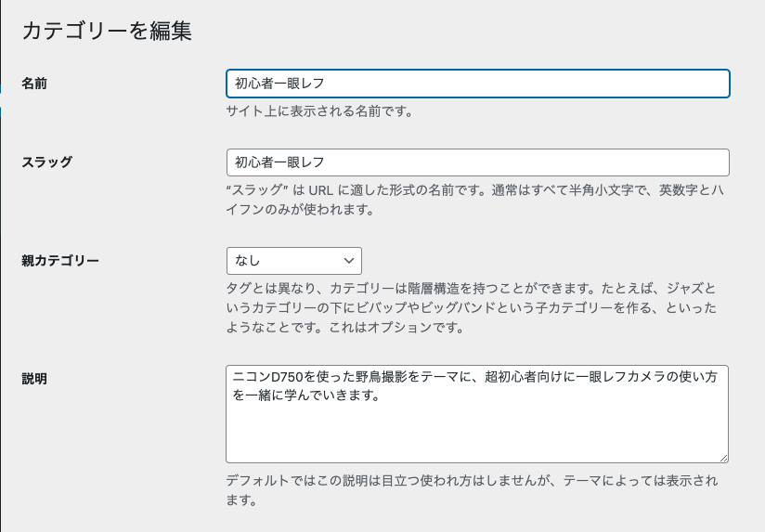Focus the 名前 input field

pyautogui.click(x=478, y=84)
